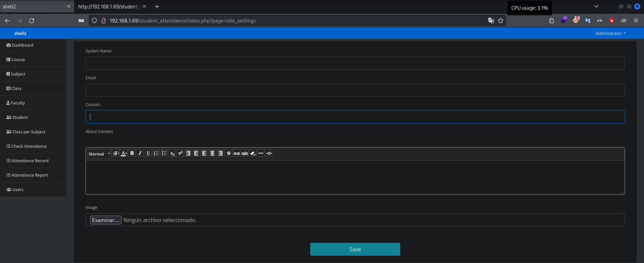Insert a hyperlink with the link icon
The image size is (644, 263).
237,153
